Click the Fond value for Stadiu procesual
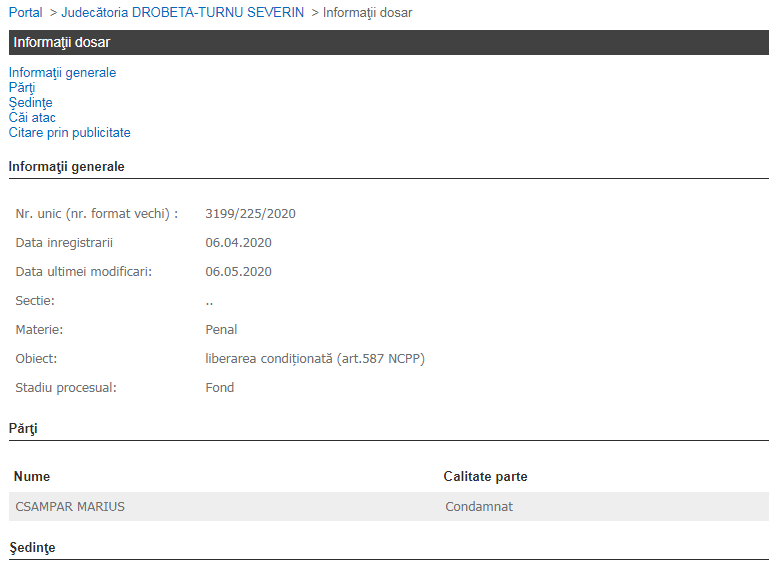The width and height of the screenshot is (779, 571). pyautogui.click(x=219, y=388)
